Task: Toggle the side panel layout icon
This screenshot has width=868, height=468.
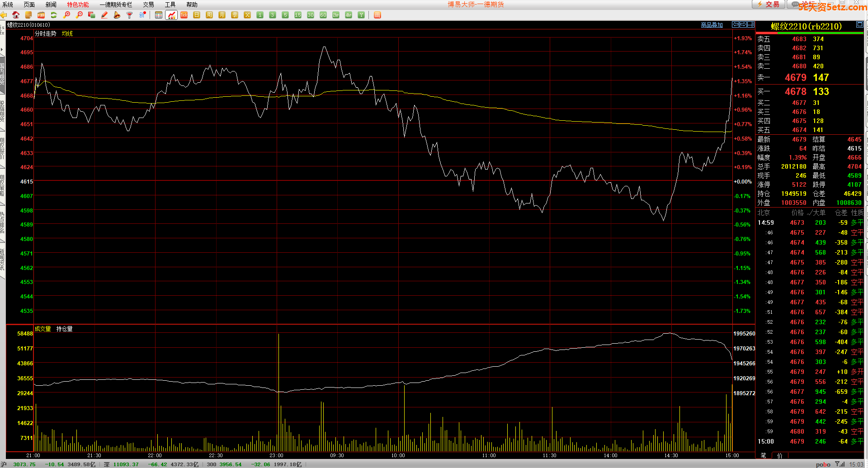Action: point(751,24)
